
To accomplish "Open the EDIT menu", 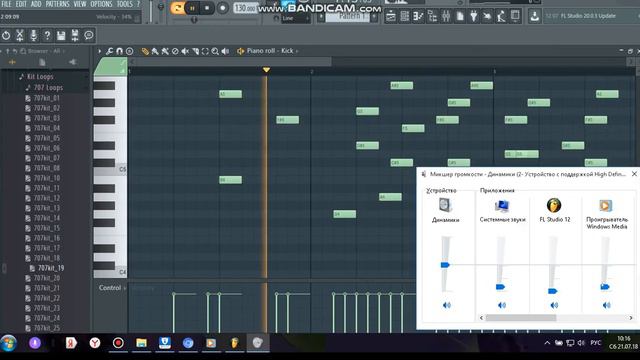I will tap(21, 4).
